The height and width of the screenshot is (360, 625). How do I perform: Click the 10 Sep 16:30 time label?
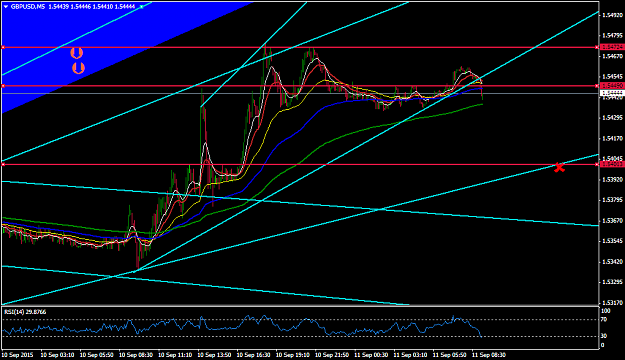point(254,355)
